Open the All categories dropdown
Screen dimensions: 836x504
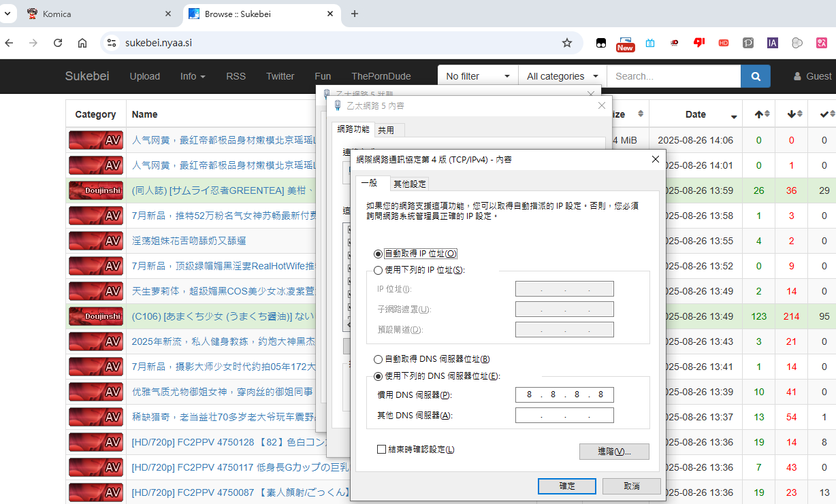(x=562, y=76)
